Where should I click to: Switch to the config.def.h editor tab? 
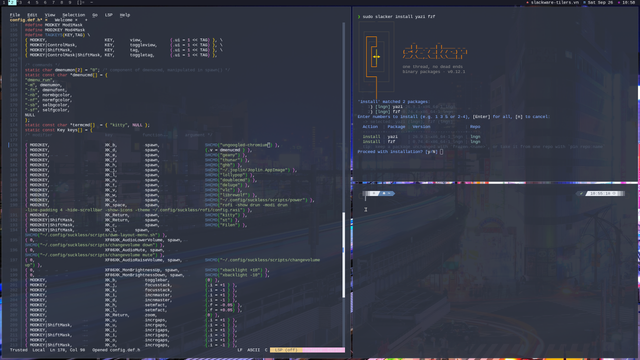click(x=26, y=20)
